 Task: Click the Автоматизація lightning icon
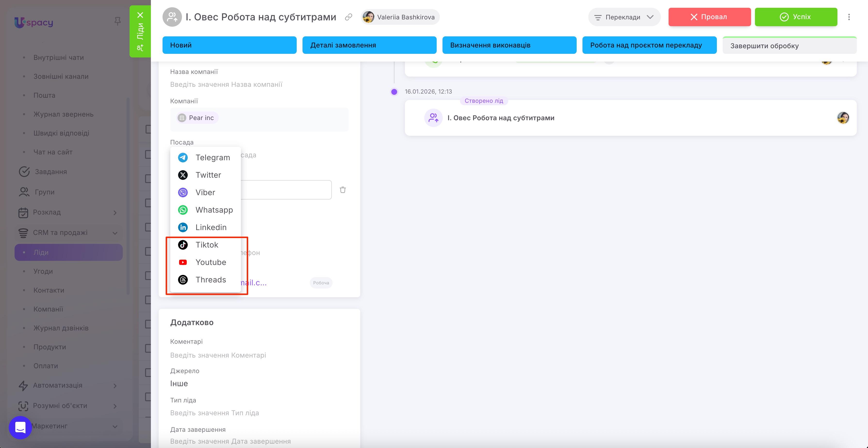(23, 385)
